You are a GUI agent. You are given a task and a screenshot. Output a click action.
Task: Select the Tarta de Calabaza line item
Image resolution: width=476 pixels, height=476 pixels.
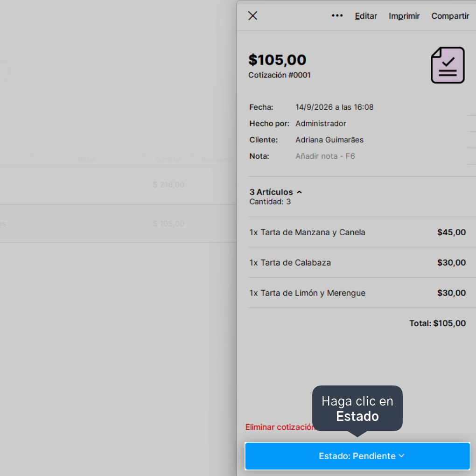(x=357, y=263)
